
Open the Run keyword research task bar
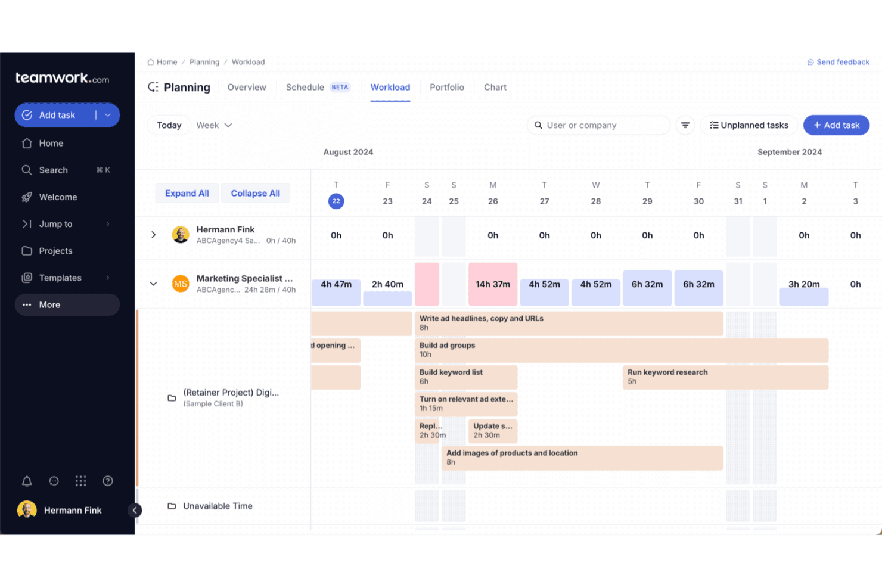click(x=725, y=377)
